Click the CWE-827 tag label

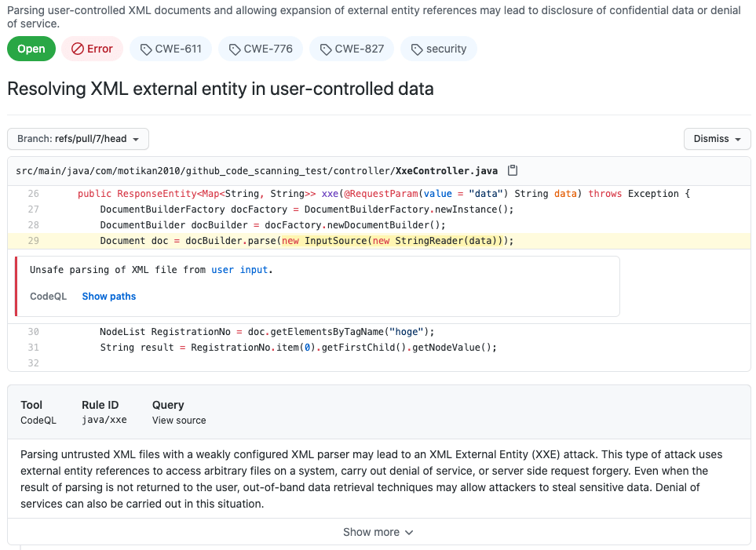(x=352, y=49)
